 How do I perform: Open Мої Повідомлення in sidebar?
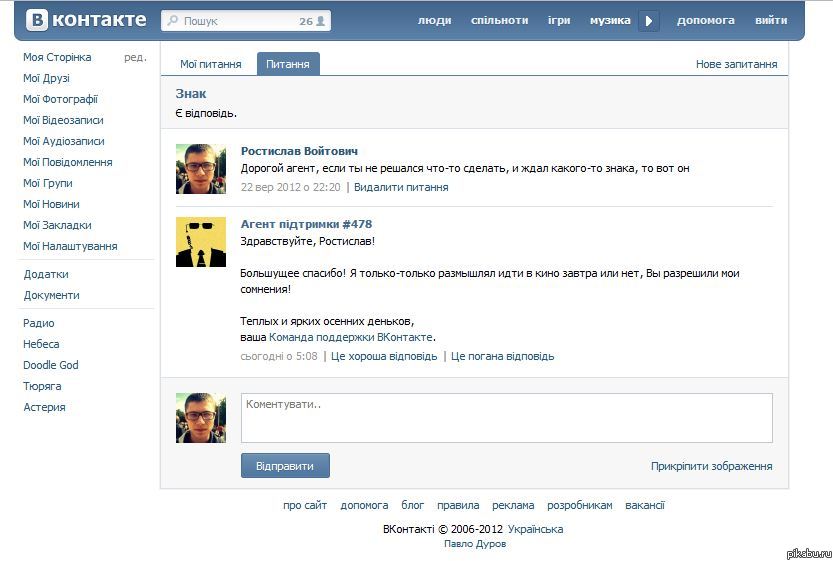point(67,162)
